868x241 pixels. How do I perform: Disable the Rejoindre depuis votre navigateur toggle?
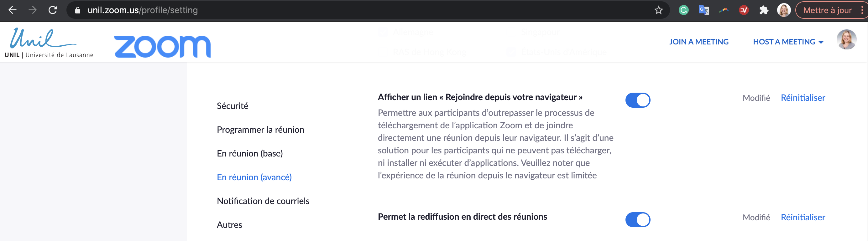637,100
